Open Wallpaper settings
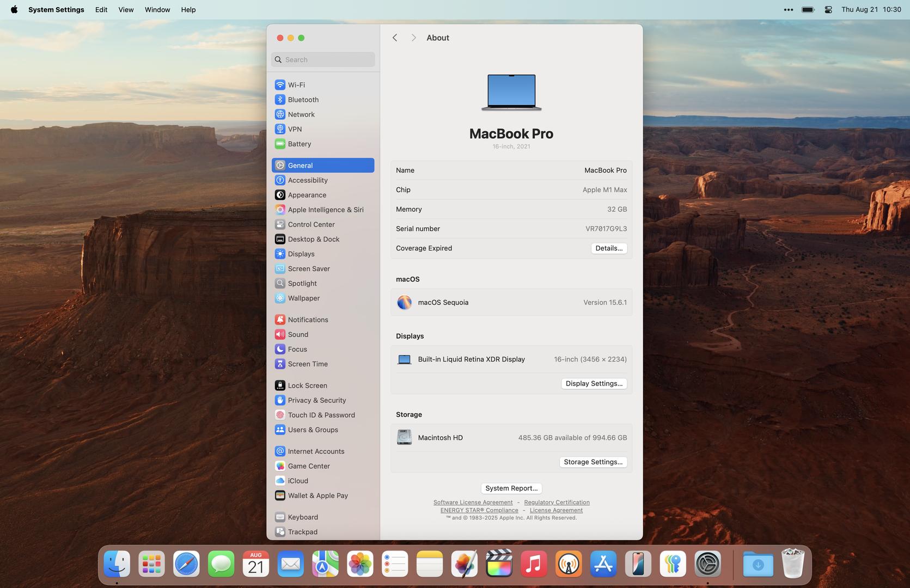The width and height of the screenshot is (910, 588). [x=323, y=298]
